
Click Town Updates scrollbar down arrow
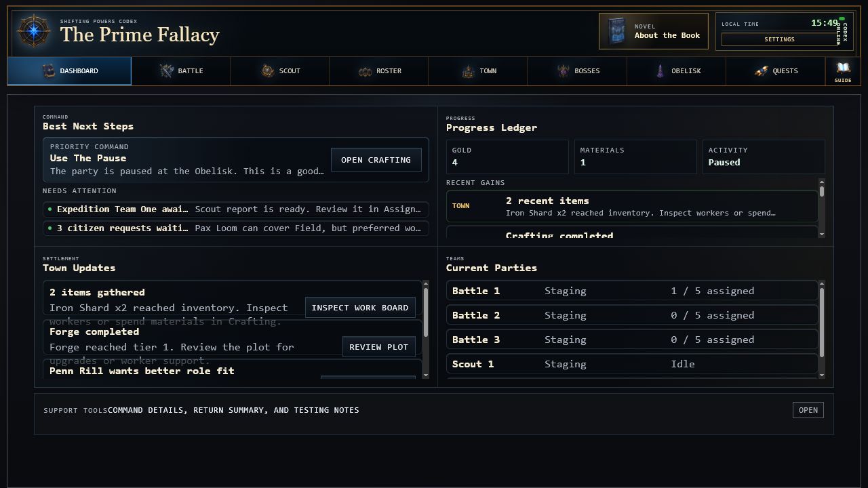[x=426, y=375]
